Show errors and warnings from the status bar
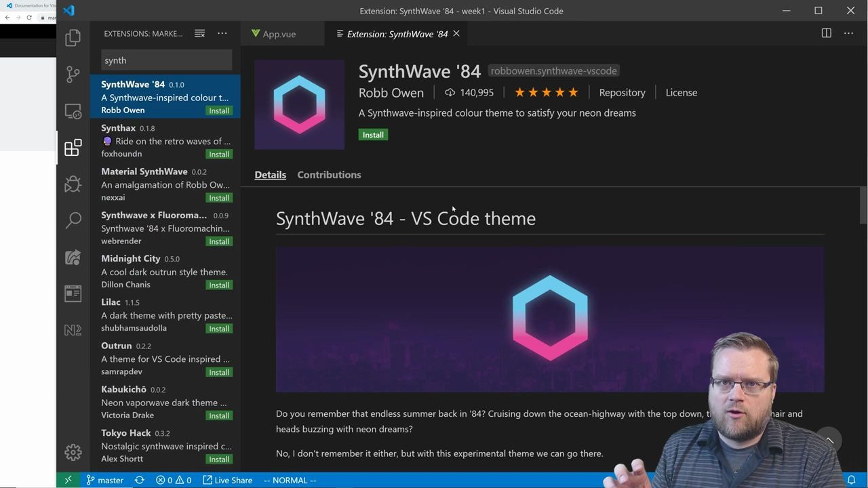This screenshot has width=868, height=488. (173, 480)
